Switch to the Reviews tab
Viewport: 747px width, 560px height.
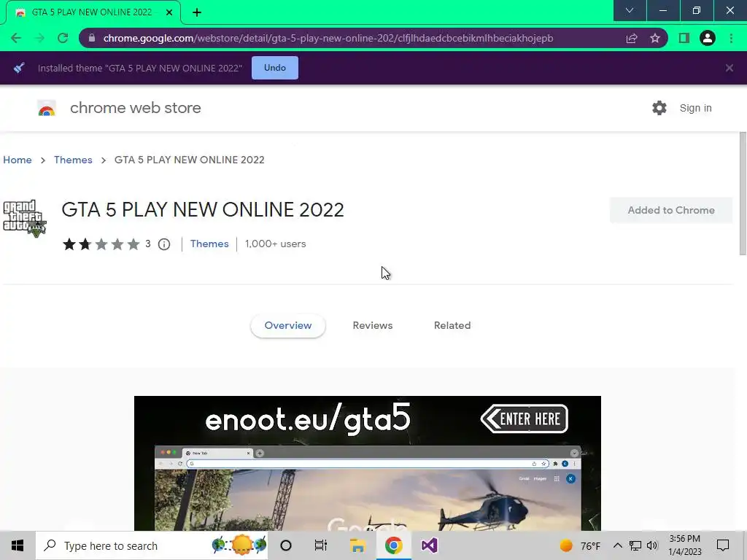[x=373, y=326]
